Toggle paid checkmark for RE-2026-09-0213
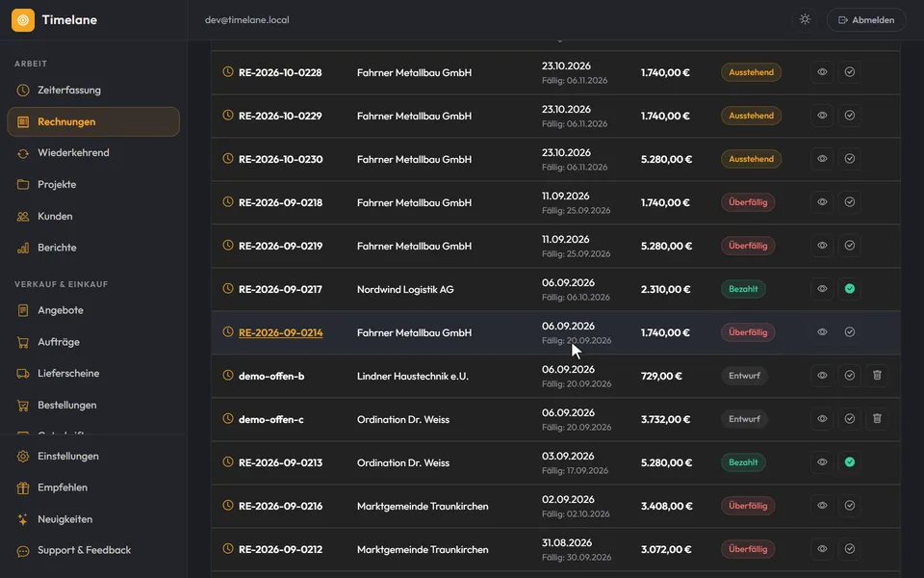 coord(850,462)
